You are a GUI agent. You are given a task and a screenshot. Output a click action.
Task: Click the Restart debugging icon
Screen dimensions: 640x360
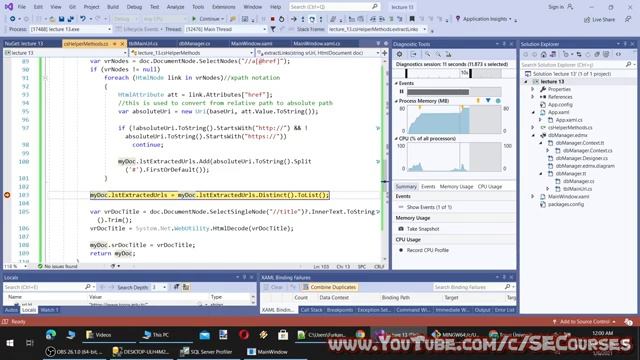(281, 19)
